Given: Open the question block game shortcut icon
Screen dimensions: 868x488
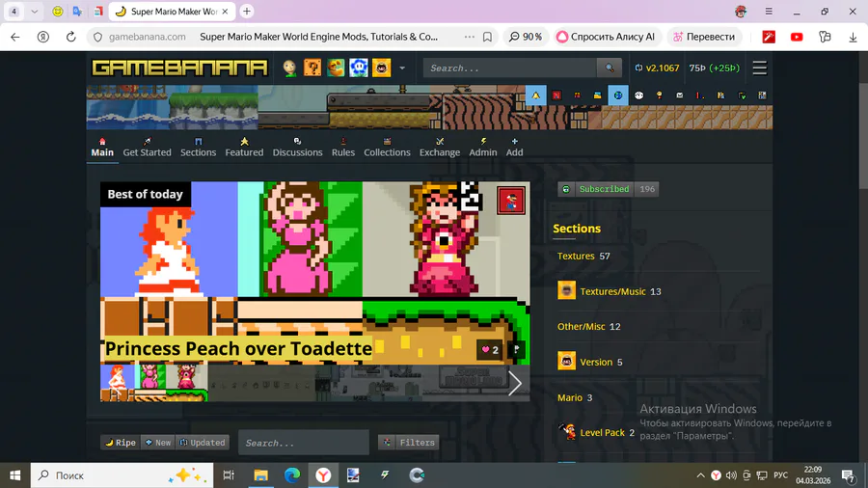Looking at the screenshot, I should [x=312, y=68].
